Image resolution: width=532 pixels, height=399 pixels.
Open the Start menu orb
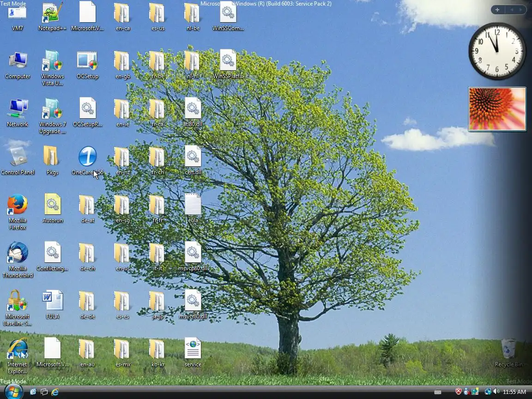point(13,392)
